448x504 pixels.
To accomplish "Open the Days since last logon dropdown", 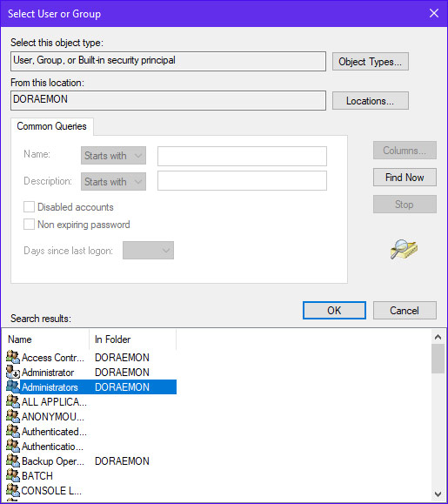I will coord(148,251).
